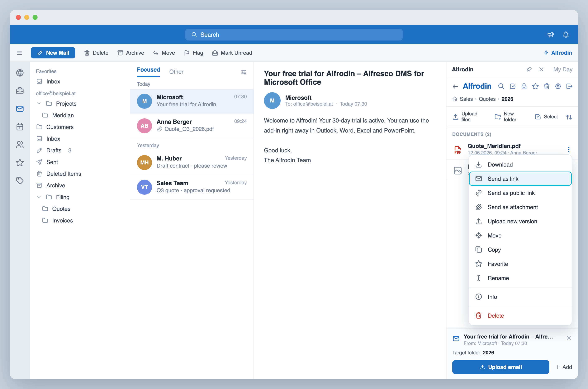The image size is (588, 389).
Task: Open document Info
Action: click(520, 297)
